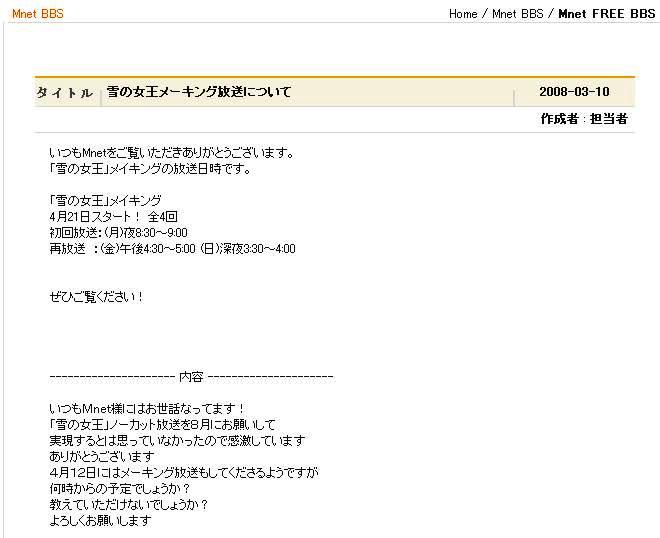Select Mnet FREE BBS breadcrumb entry
This screenshot has width=660, height=538.
coord(607,13)
